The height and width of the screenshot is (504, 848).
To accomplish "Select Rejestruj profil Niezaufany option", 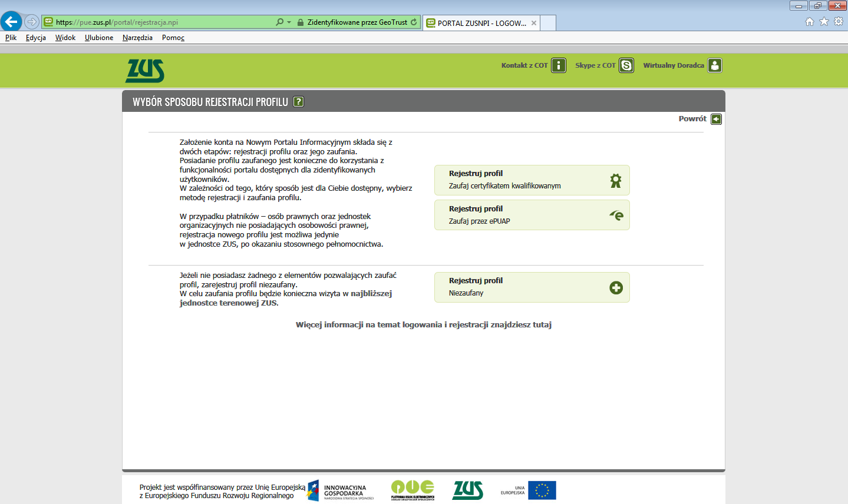I will tap(532, 287).
